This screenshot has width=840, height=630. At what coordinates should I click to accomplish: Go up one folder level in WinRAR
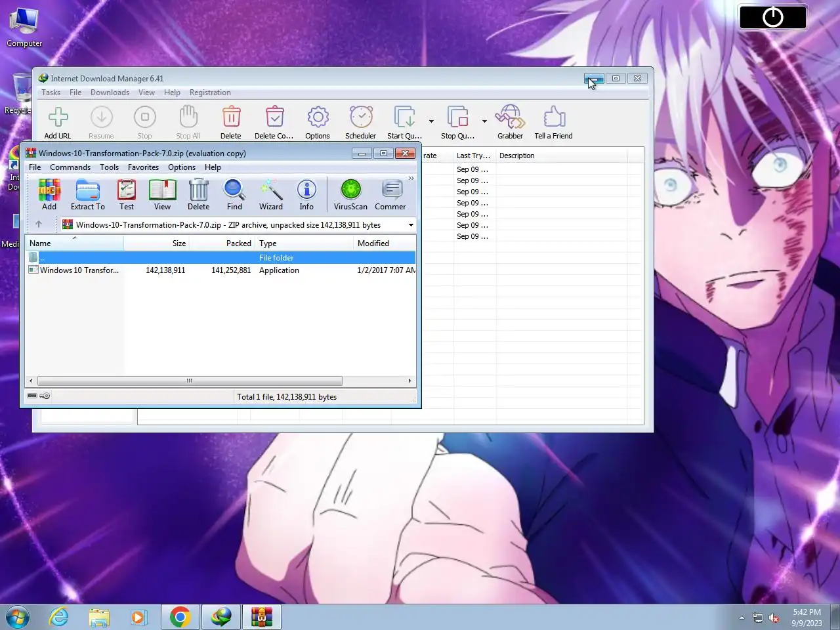click(39, 224)
